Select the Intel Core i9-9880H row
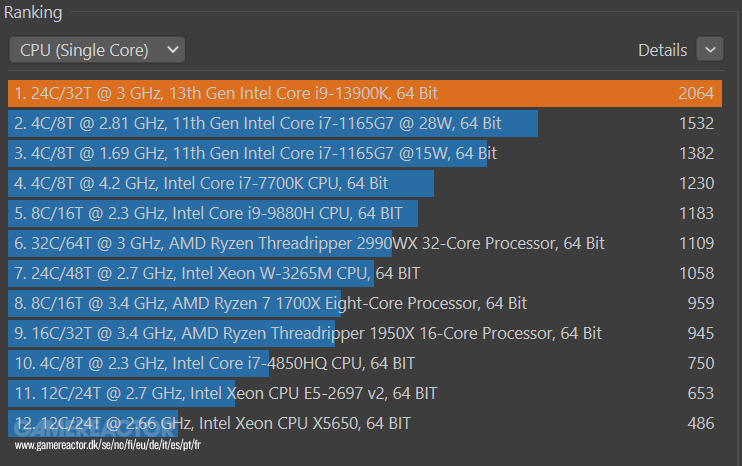 [x=365, y=213]
